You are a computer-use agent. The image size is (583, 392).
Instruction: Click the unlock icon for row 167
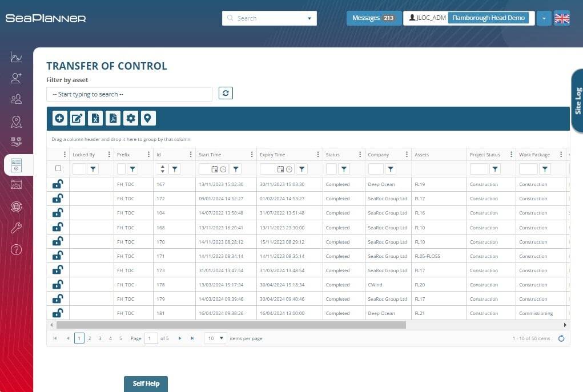tap(58, 184)
